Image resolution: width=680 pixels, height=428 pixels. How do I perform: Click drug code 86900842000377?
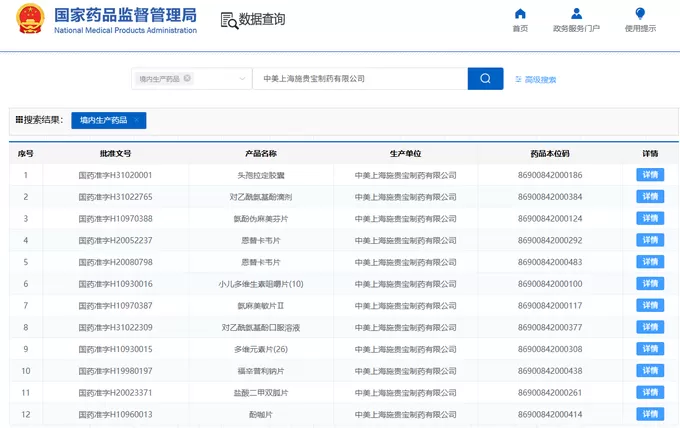[550, 327]
